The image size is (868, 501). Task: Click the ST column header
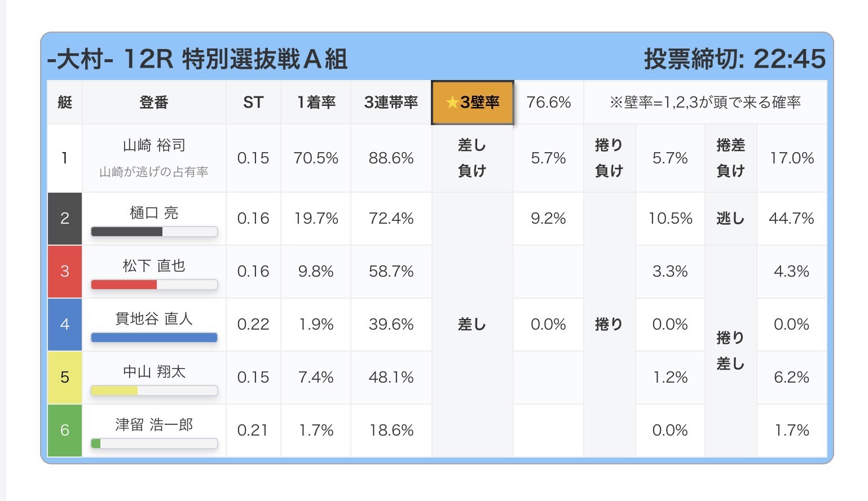(253, 102)
